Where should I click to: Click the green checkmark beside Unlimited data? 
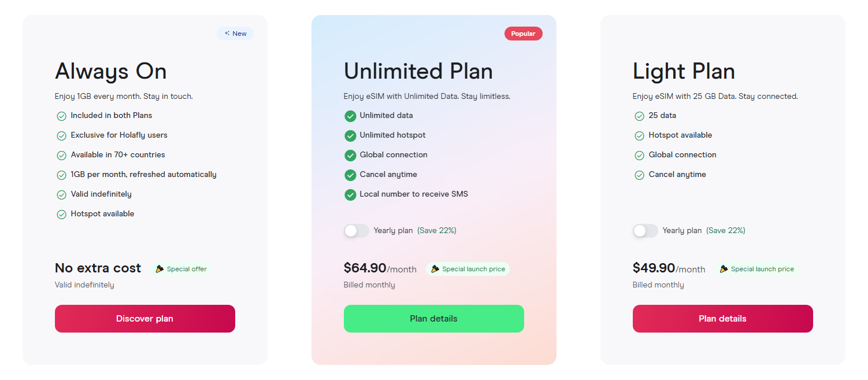pyautogui.click(x=350, y=116)
